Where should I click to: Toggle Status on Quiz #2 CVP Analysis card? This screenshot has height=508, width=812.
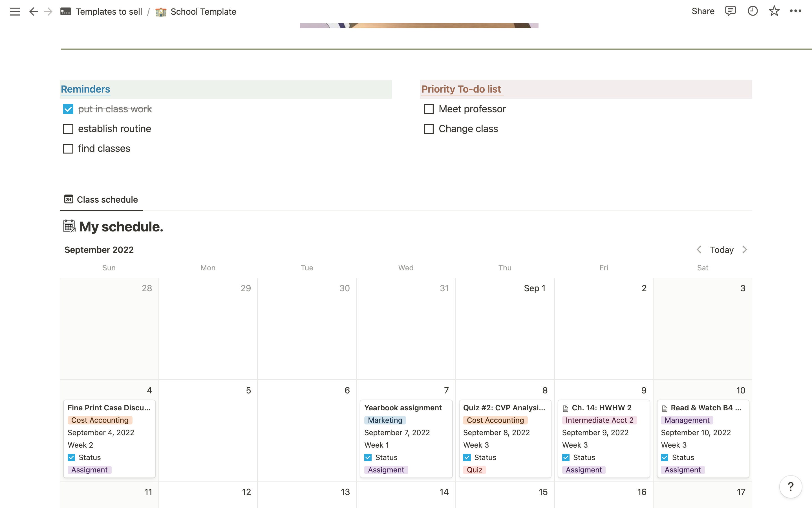click(467, 457)
